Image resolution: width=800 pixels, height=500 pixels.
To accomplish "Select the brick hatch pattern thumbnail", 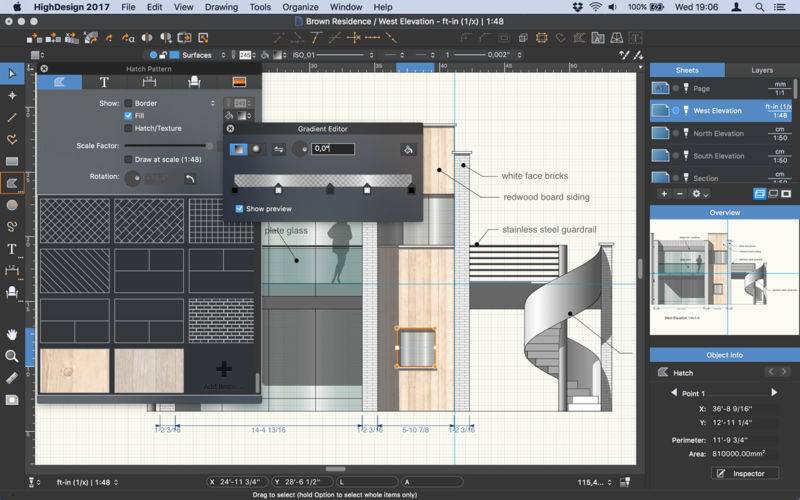I will click(x=221, y=320).
